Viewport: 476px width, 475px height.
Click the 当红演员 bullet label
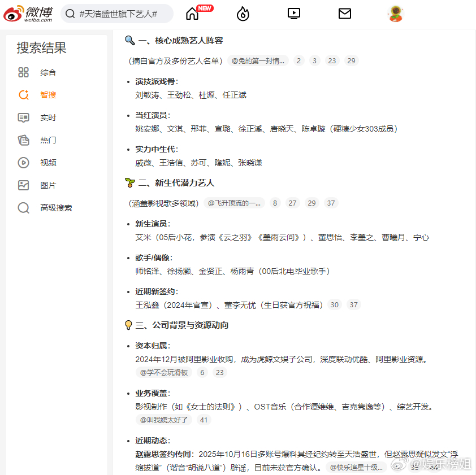(153, 115)
